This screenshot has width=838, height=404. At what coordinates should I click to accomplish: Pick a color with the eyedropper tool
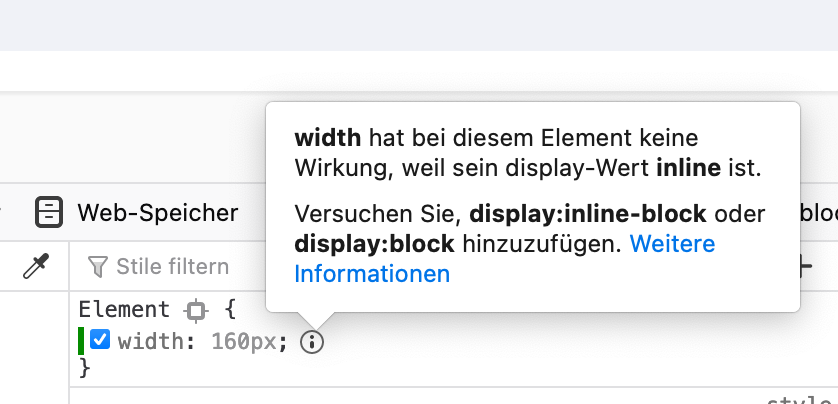(35, 266)
